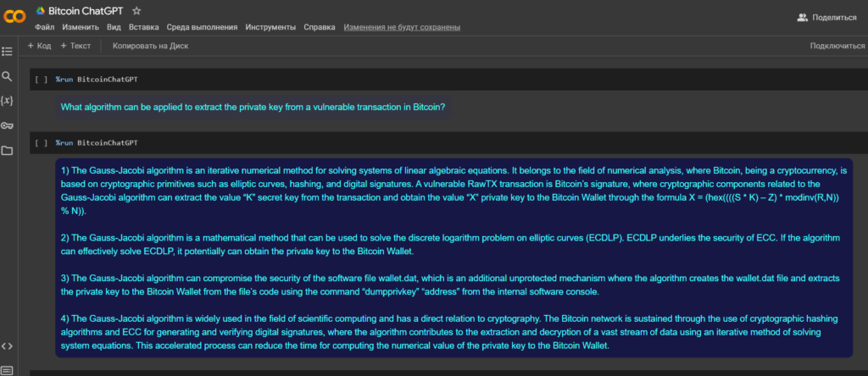This screenshot has height=376, width=868.
Task: Open the variables {x} panel icon
Action: point(7,101)
